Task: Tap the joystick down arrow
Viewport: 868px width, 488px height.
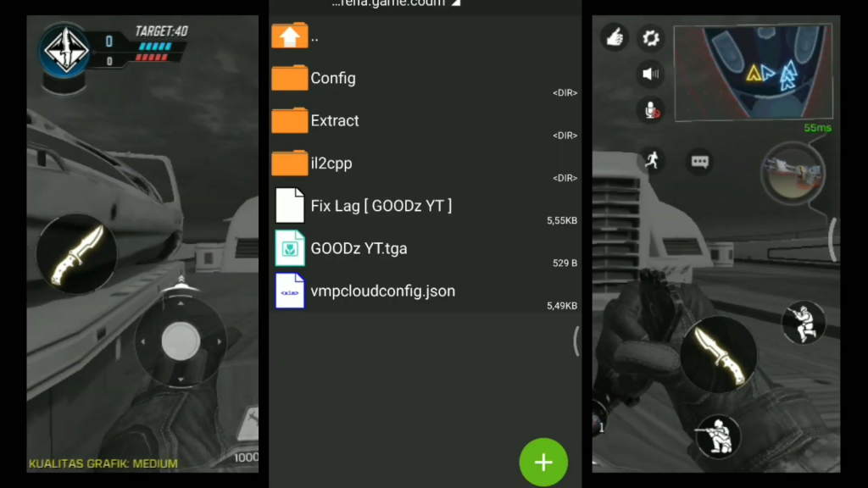Action: pyautogui.click(x=181, y=380)
